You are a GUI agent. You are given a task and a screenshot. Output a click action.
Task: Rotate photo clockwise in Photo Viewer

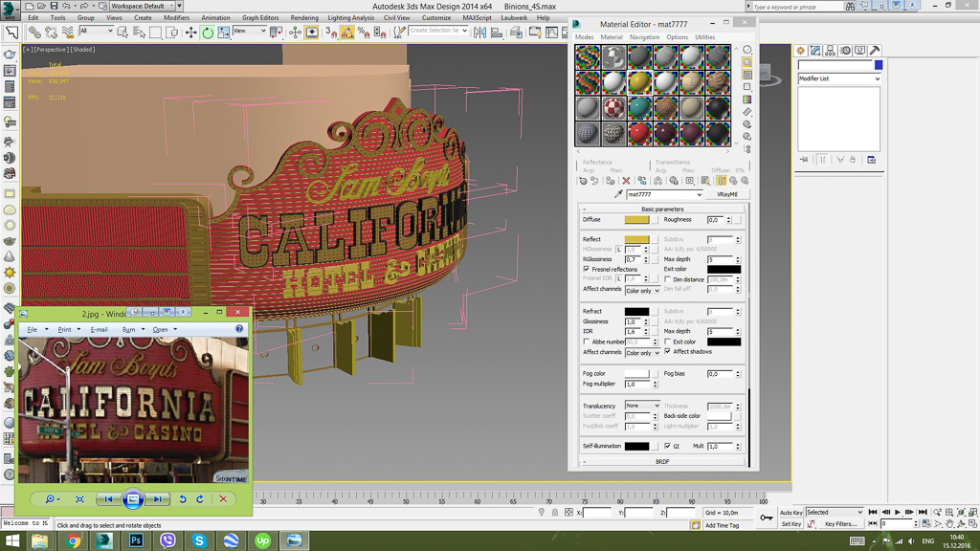click(200, 498)
